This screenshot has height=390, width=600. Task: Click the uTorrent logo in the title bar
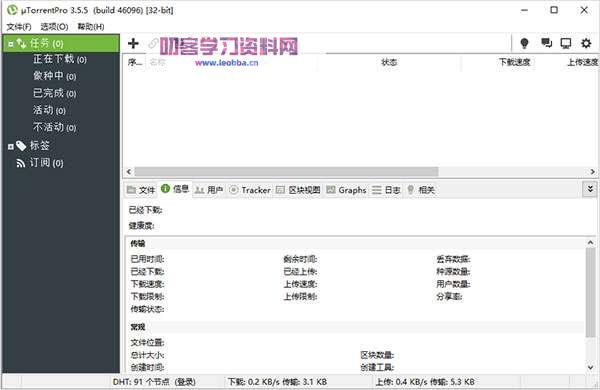pos(12,10)
